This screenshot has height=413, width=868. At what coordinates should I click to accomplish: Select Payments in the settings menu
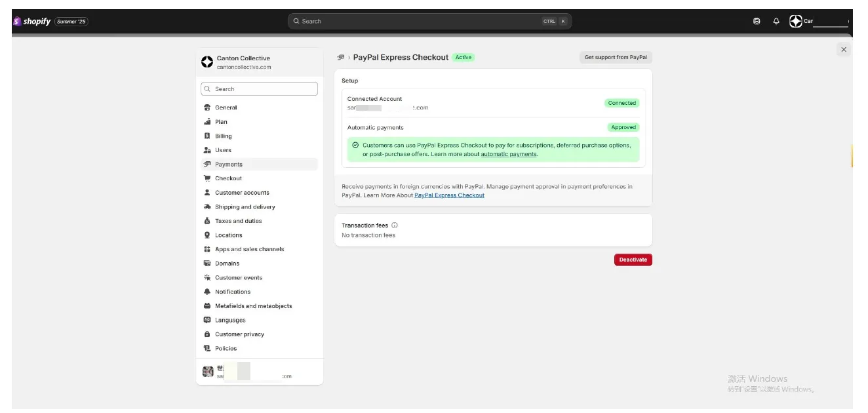click(259, 165)
